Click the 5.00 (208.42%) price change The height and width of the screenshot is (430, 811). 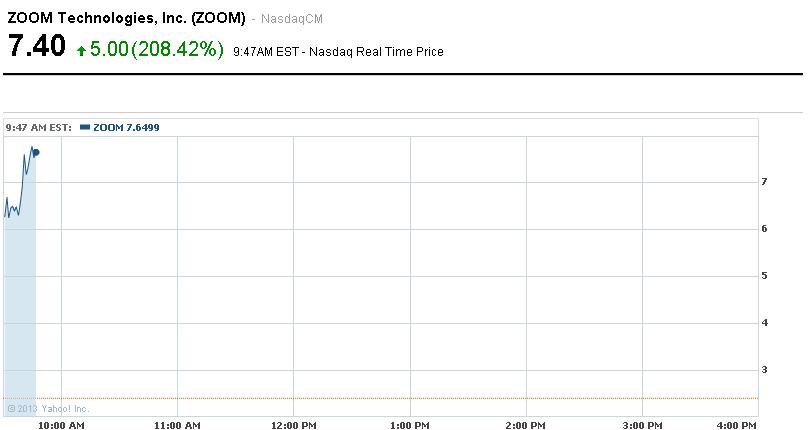157,48
